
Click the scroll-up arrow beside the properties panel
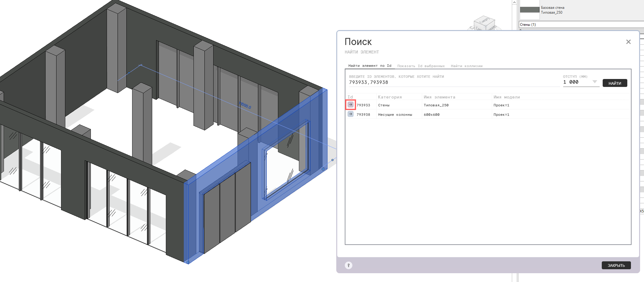pos(514,2)
